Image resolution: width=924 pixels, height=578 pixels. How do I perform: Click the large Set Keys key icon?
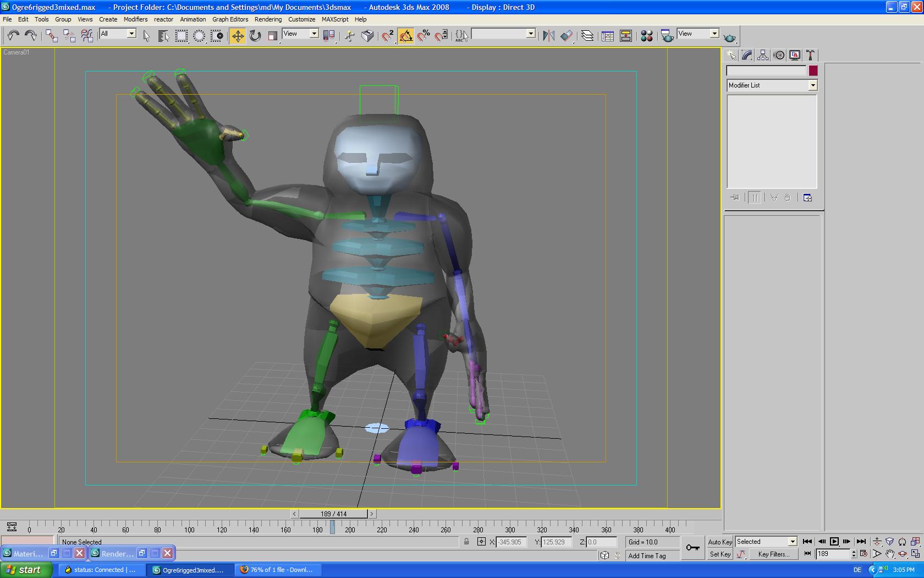coord(693,548)
